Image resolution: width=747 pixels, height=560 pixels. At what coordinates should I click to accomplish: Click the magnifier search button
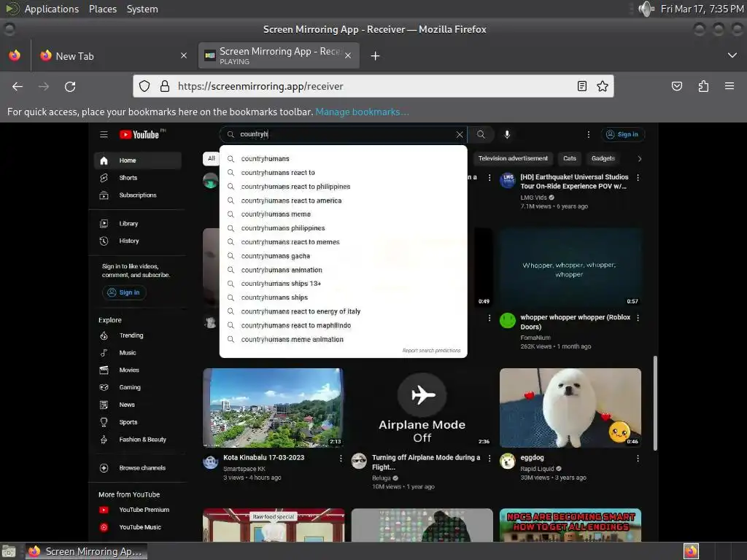[481, 135]
